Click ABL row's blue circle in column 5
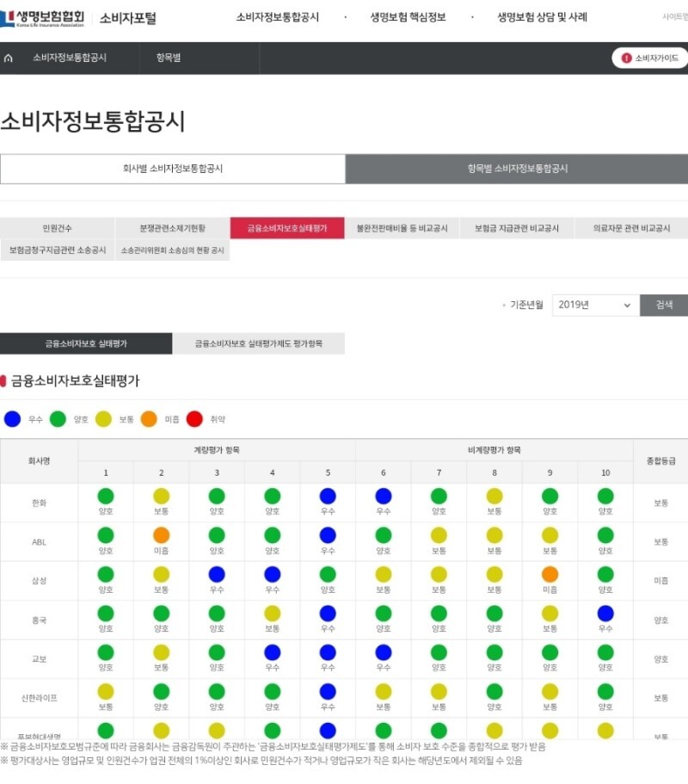 pyautogui.click(x=328, y=535)
